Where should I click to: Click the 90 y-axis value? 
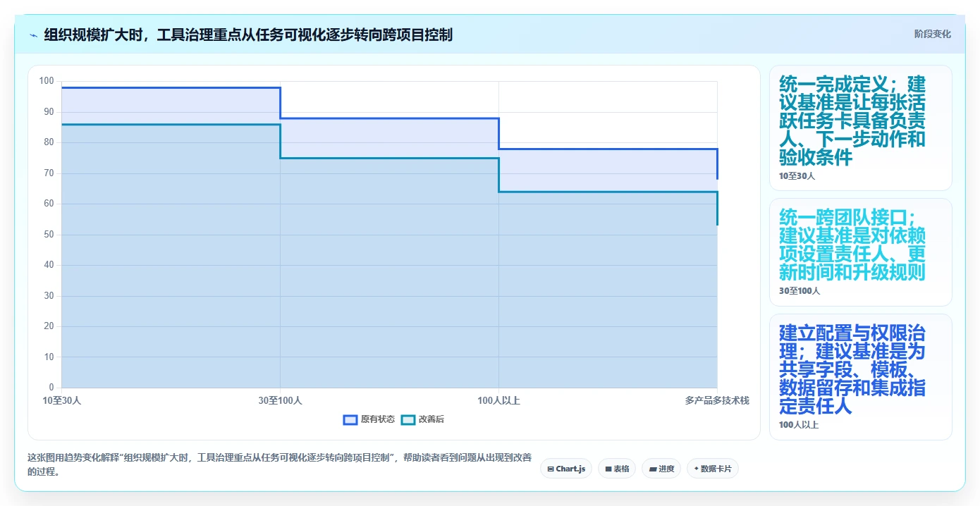point(49,112)
